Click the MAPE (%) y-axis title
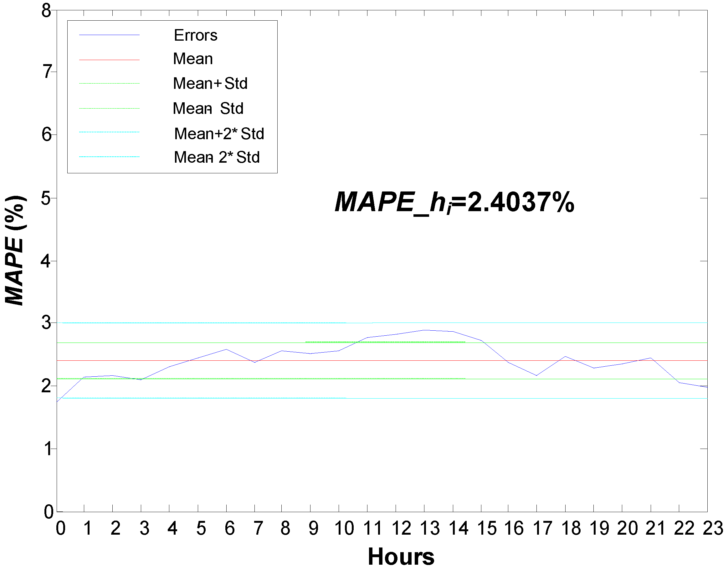This screenshot has height=570, width=728. (15, 250)
